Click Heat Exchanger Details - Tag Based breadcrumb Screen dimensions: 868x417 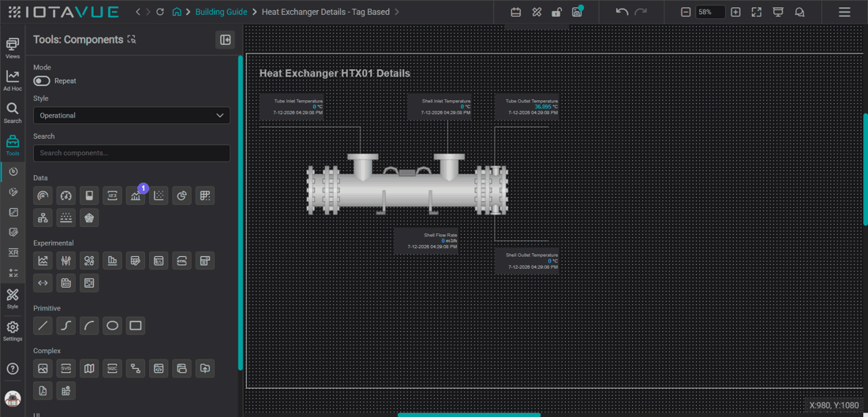pyautogui.click(x=325, y=12)
